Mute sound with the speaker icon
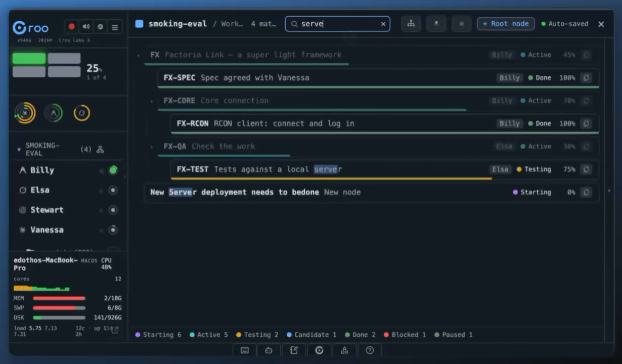This screenshot has height=364, width=622. tap(86, 27)
